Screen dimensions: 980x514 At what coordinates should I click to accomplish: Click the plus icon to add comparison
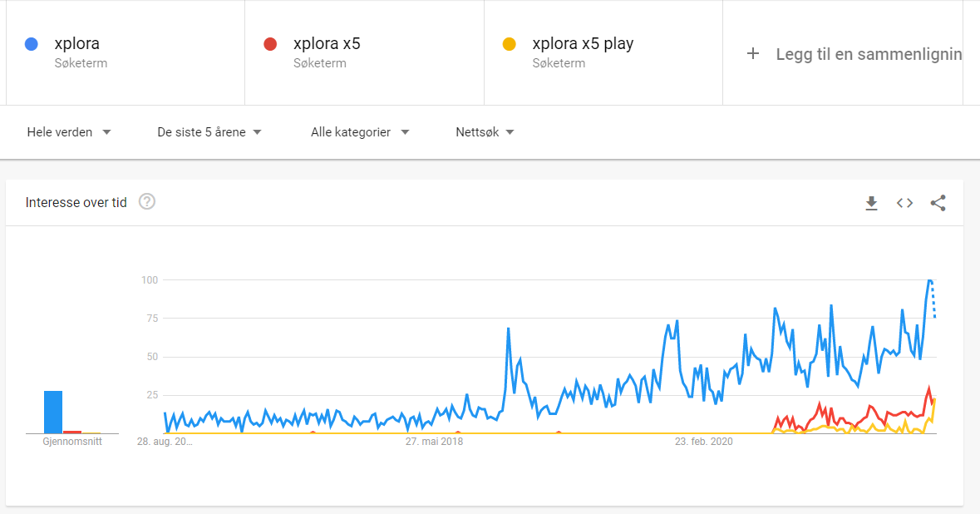[753, 54]
